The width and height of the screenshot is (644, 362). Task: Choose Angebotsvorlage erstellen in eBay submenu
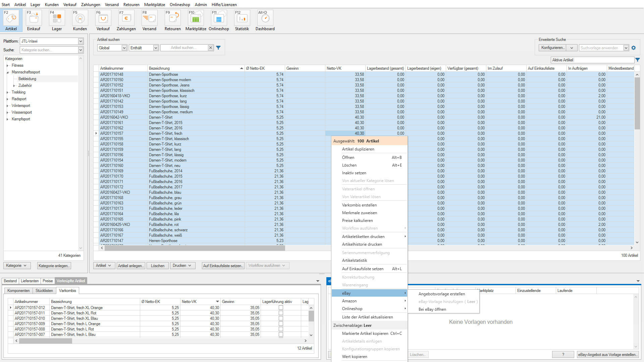[x=441, y=294]
